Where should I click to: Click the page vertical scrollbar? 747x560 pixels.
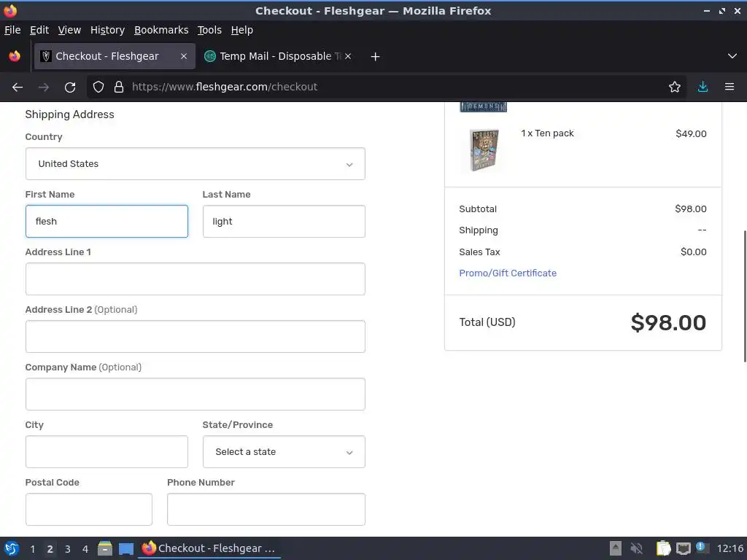tap(744, 296)
